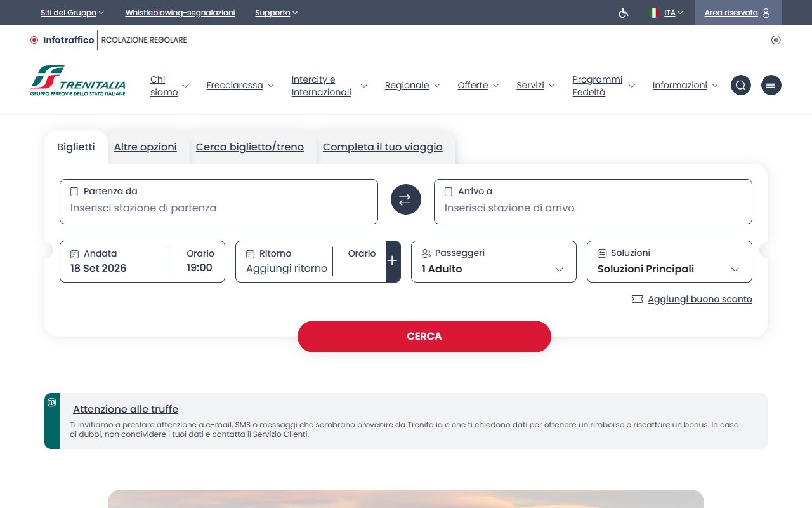
Task: Add a return trip with plus button
Action: (393, 261)
